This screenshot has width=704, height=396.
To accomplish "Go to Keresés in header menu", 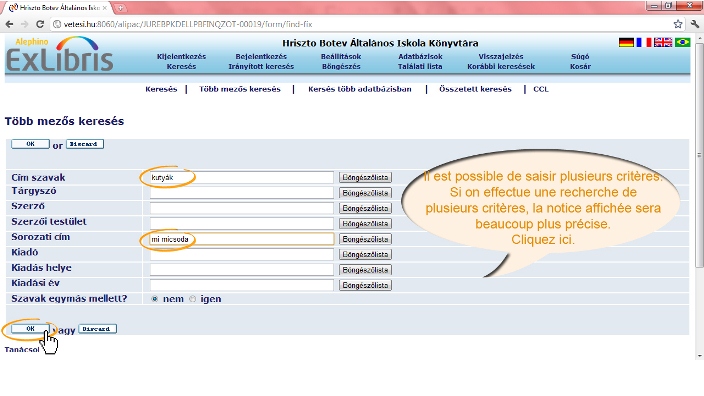I will 181,66.
